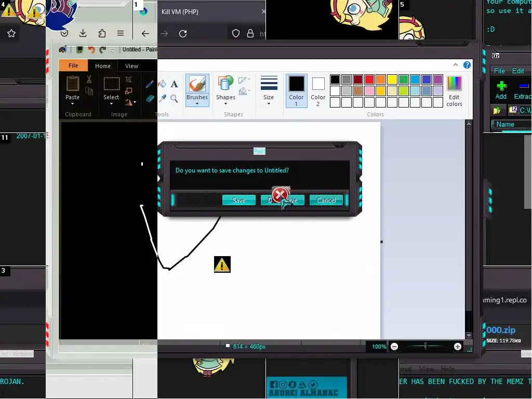Click the scroll up arrow of canvas scrollbar

pos(469,124)
